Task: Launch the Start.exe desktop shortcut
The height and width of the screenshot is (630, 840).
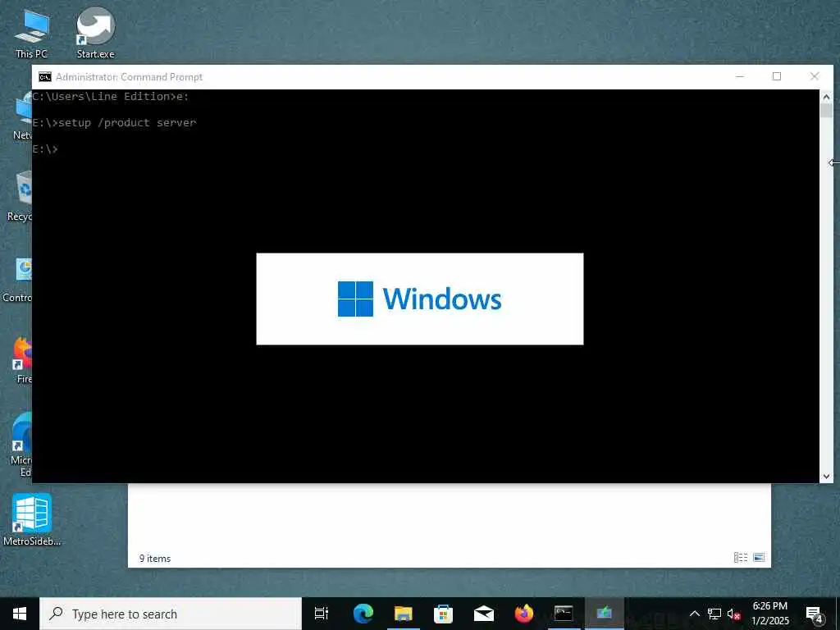Action: 95,33
